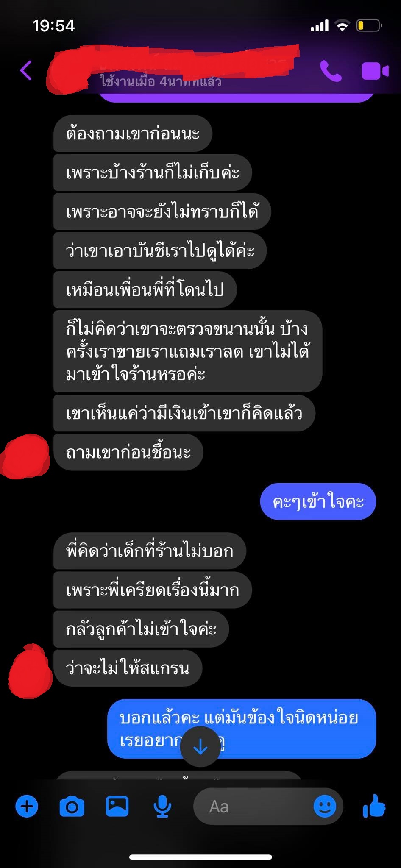Tap the sender avatar beside ถามเขาก่อนซื้อนะ
The width and height of the screenshot is (401, 868).
coord(25,456)
